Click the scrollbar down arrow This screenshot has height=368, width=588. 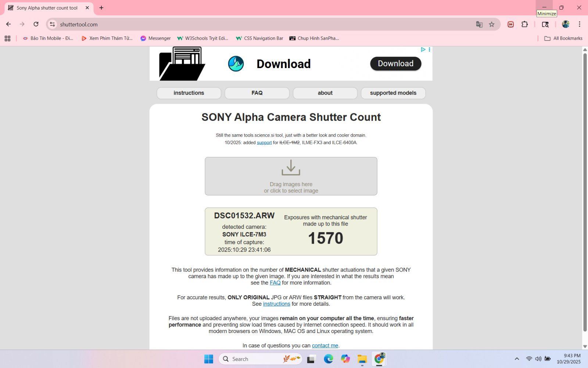pyautogui.click(x=585, y=347)
